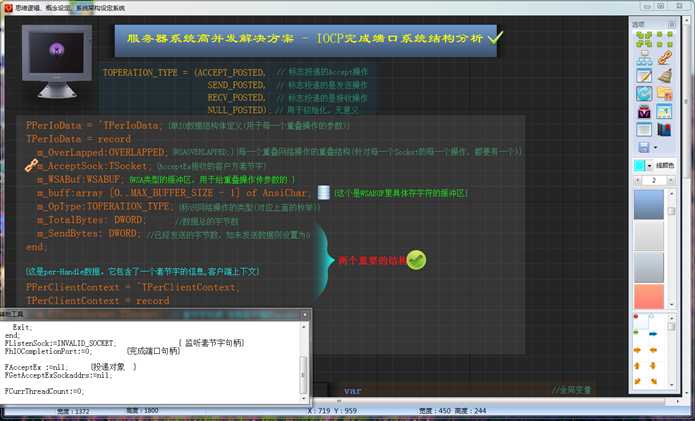Click the dark purple box icon

click(644, 112)
